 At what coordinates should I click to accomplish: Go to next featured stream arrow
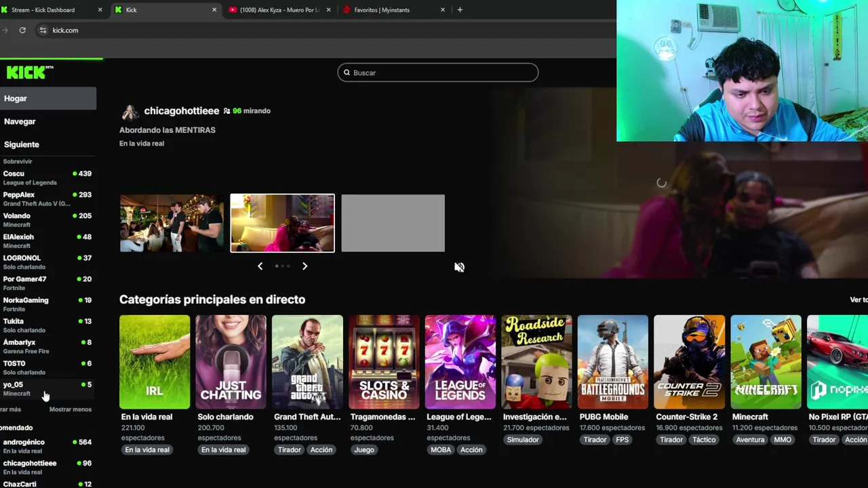(304, 266)
